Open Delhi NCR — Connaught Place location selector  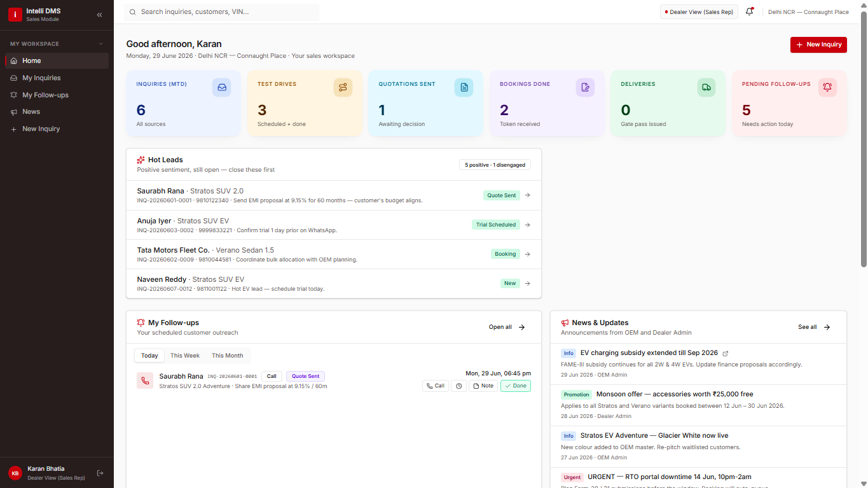pos(808,12)
